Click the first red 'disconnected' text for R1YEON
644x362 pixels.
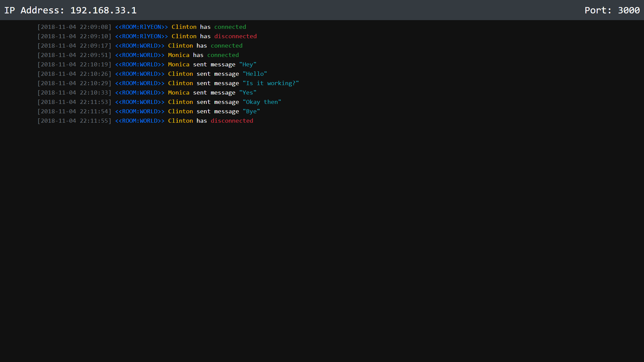point(235,36)
